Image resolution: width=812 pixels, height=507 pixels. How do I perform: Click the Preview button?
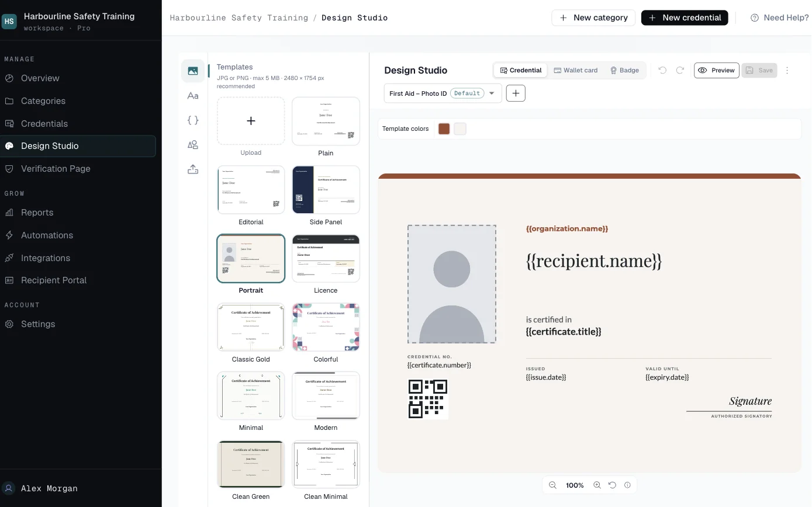point(717,70)
